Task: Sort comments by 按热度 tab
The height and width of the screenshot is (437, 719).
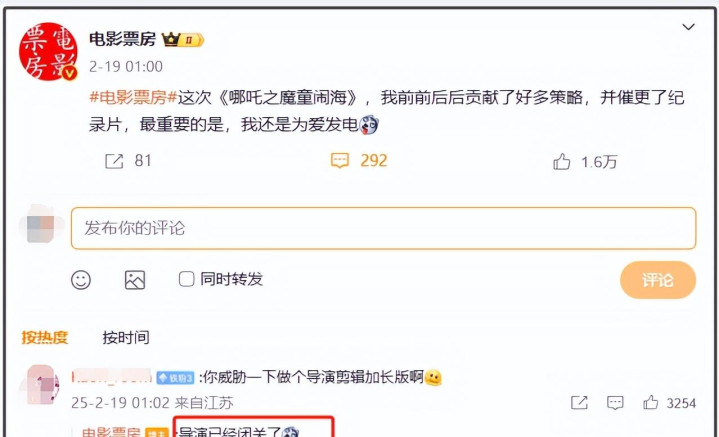Action: tap(44, 337)
